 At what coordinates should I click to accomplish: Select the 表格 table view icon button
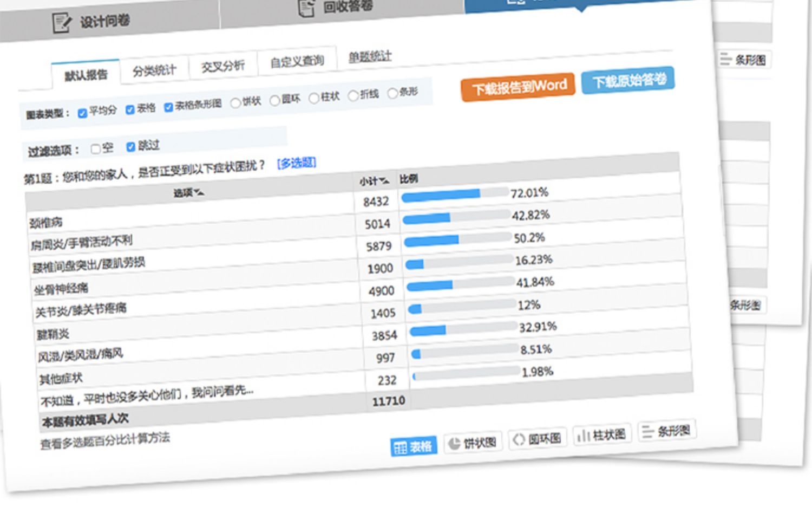coord(414,447)
